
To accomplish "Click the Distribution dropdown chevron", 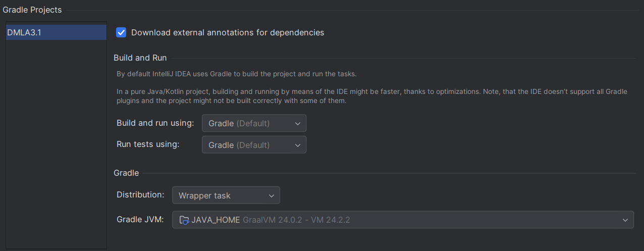I will pyautogui.click(x=272, y=196).
